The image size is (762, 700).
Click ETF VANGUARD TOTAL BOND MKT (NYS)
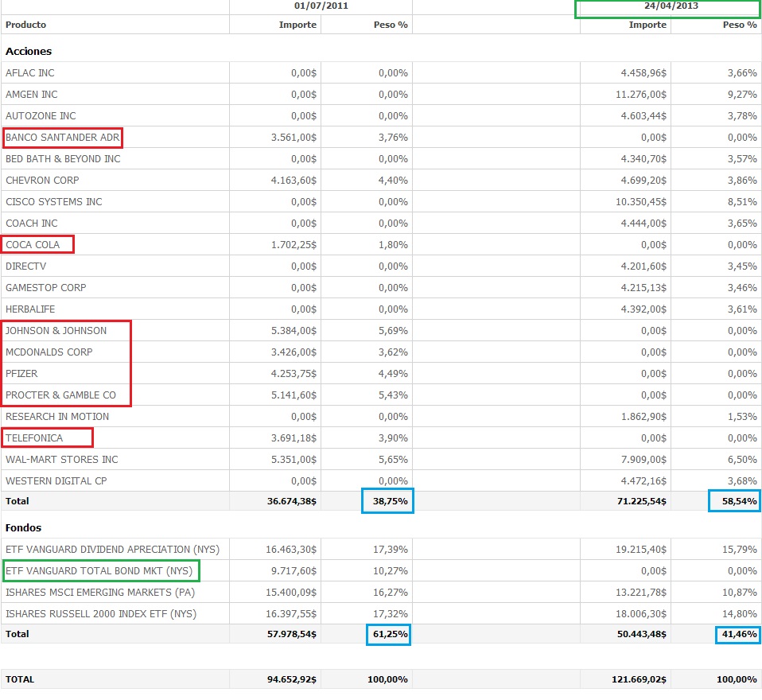tap(99, 570)
